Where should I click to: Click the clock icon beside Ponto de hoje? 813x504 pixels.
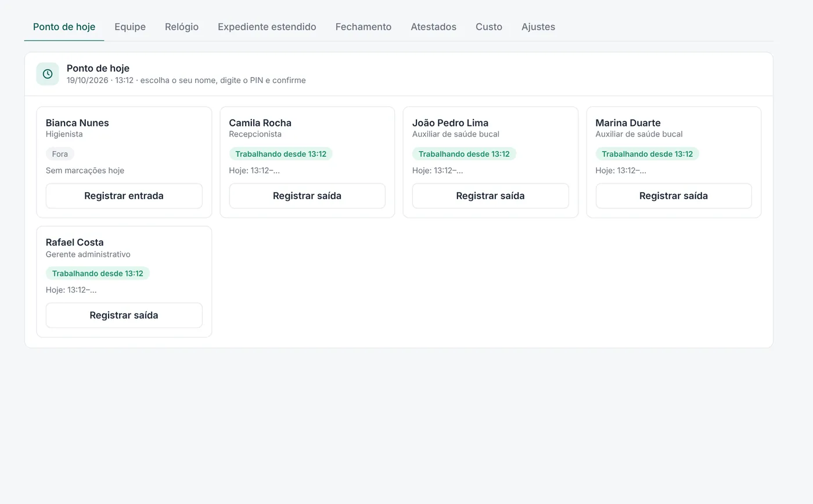coord(48,74)
